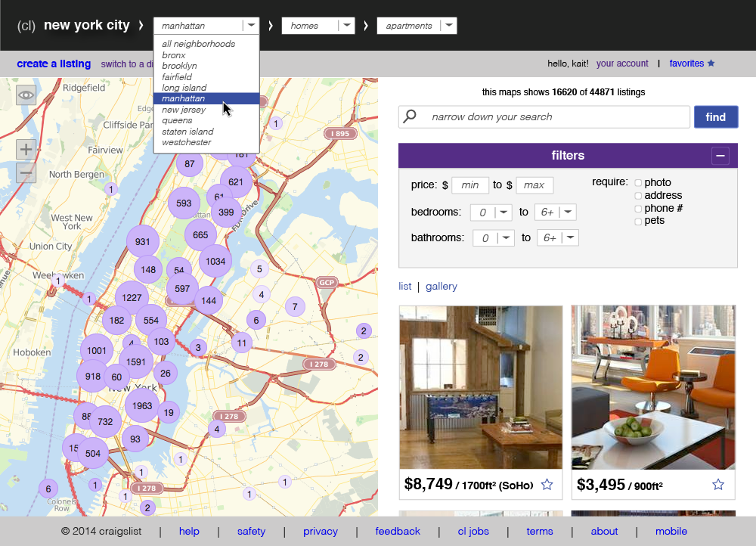Enable the address requirement checkbox

pos(638,196)
